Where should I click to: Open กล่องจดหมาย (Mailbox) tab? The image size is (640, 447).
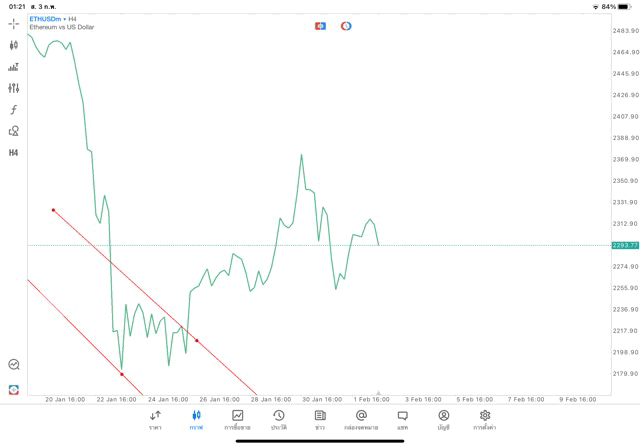(361, 419)
